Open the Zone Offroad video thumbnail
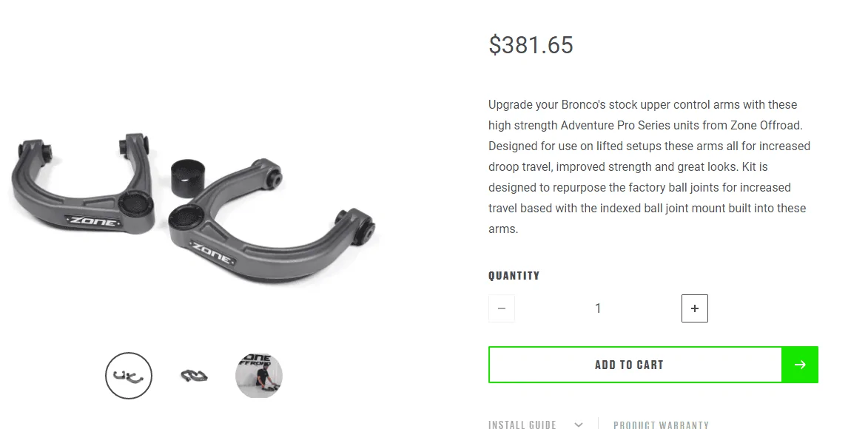The height and width of the screenshot is (429, 868). coord(259,376)
